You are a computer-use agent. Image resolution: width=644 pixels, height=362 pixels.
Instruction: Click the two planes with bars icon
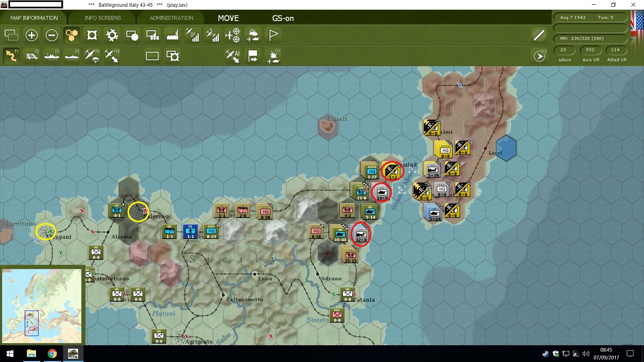(x=213, y=35)
